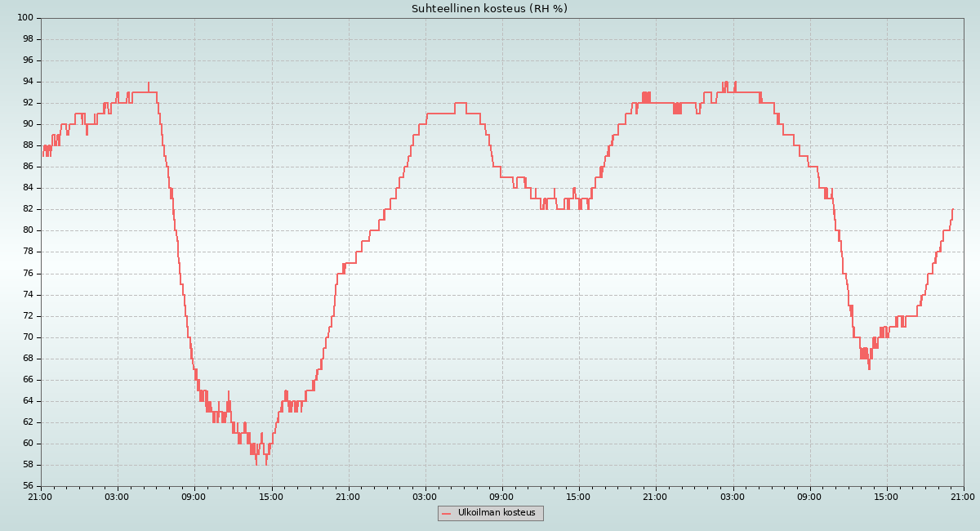The width and height of the screenshot is (980, 531).
Task: Click the last 09:00 x-axis label
Action: coord(809,496)
